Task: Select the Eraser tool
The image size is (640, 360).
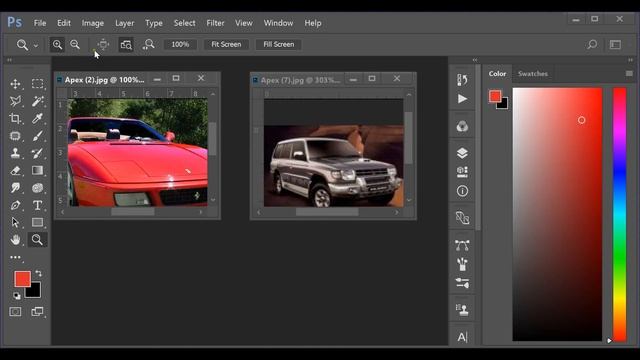Action: tap(16, 170)
